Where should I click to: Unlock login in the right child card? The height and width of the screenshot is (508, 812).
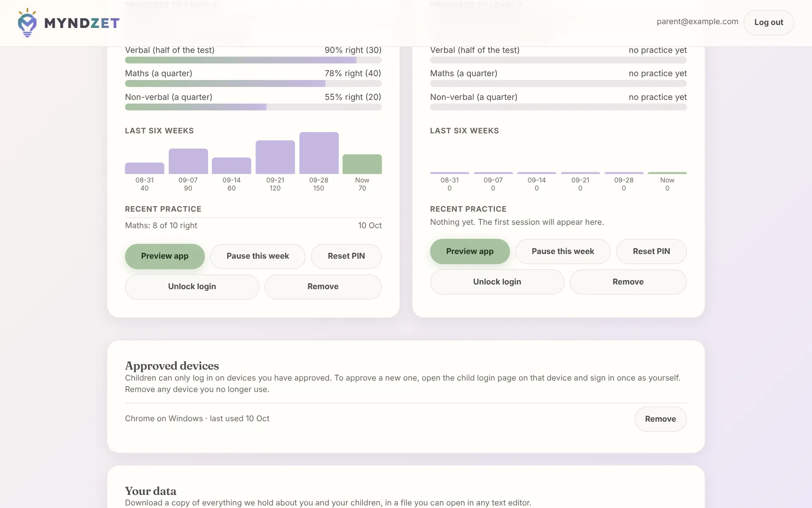497,282
